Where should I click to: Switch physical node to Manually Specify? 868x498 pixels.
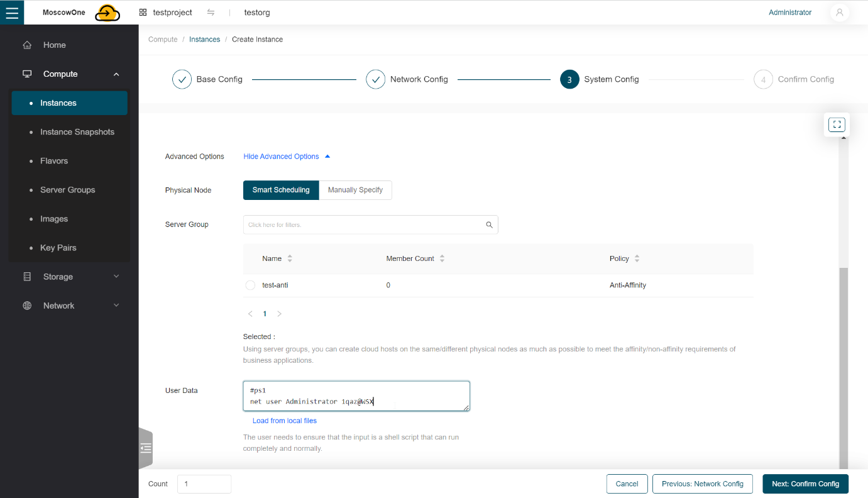355,190
